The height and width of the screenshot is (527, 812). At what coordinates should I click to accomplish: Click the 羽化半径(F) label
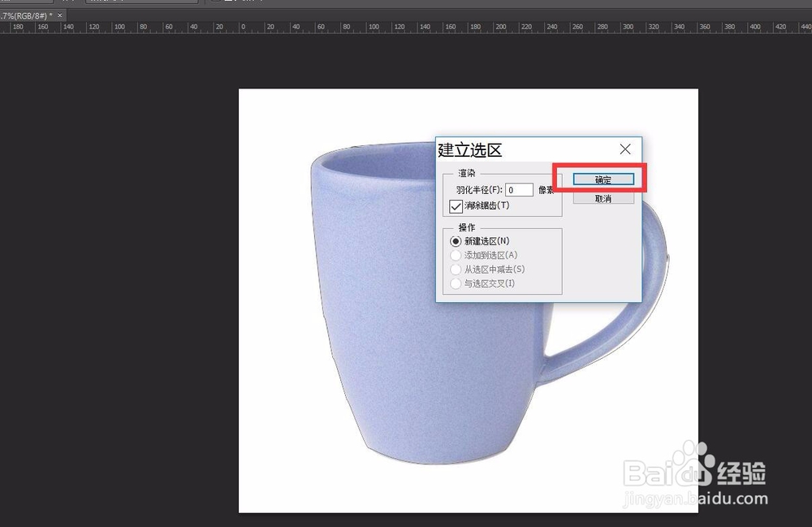(479, 190)
